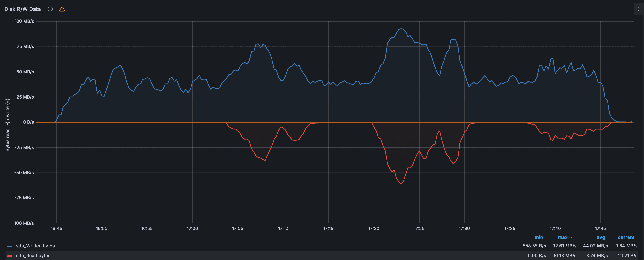Click the written bytes peak near 17:23
Screen dimensions: 644x260
401,29
